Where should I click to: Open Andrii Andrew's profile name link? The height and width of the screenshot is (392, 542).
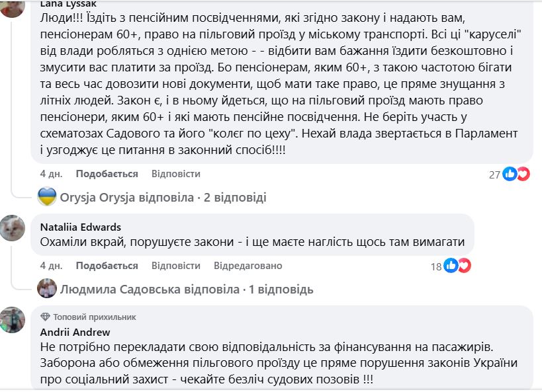click(75, 332)
